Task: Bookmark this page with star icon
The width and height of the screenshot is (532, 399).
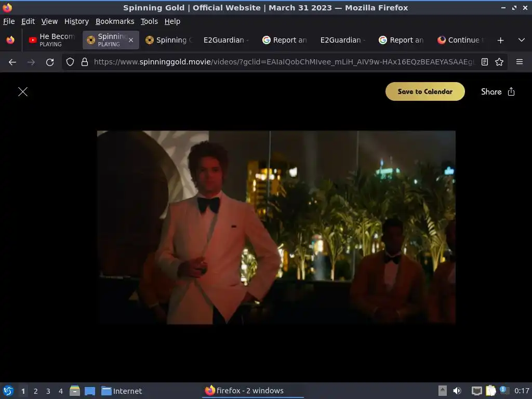Action: pos(499,62)
